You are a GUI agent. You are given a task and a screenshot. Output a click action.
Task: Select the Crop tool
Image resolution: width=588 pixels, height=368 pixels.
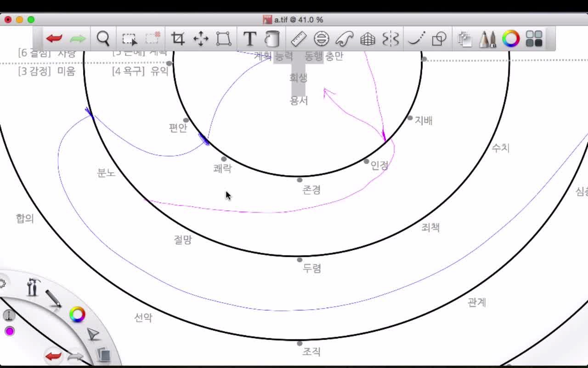click(178, 39)
